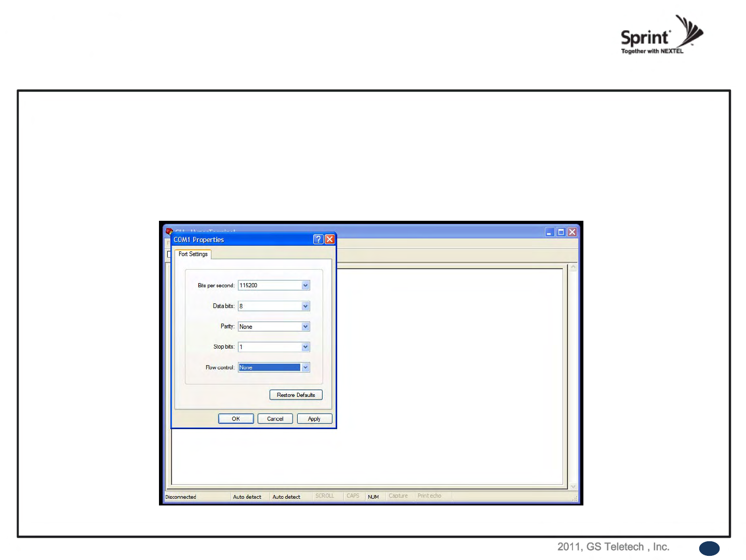Minimize the HyperTerminal window
Screen dimensions: 746x560
coord(550,232)
